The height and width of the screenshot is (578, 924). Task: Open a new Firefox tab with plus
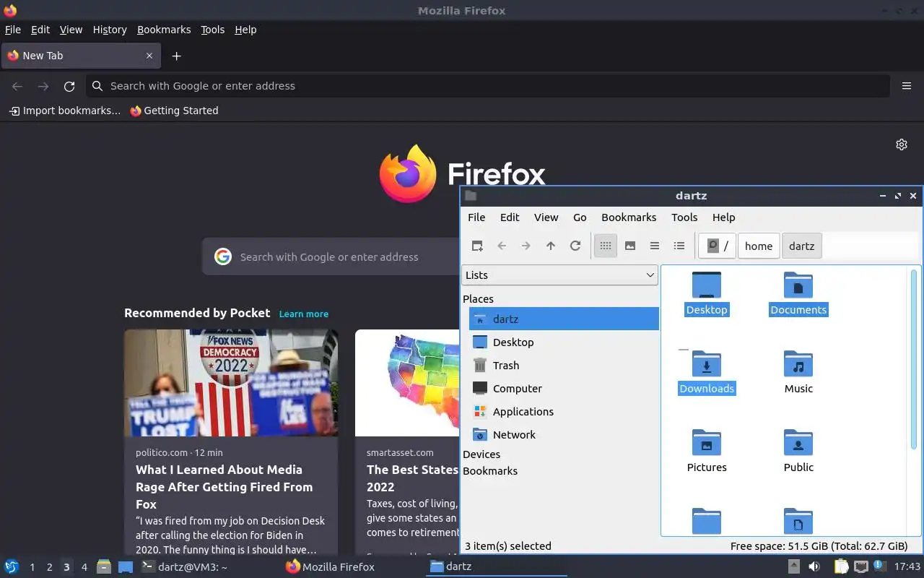tap(176, 56)
